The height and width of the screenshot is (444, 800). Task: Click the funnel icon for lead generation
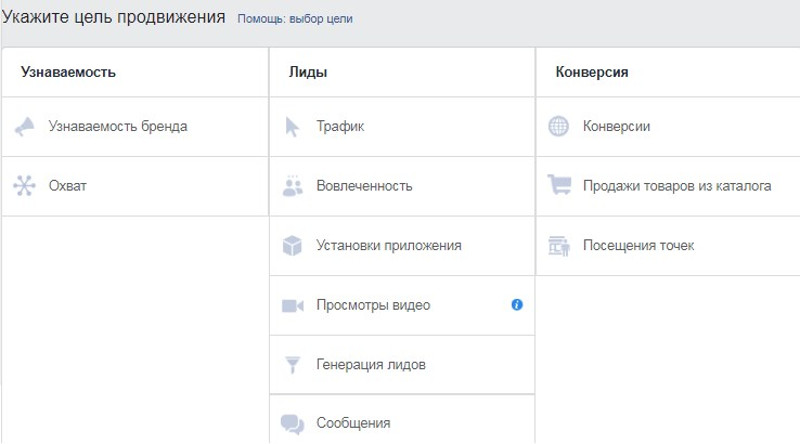pyautogui.click(x=292, y=364)
